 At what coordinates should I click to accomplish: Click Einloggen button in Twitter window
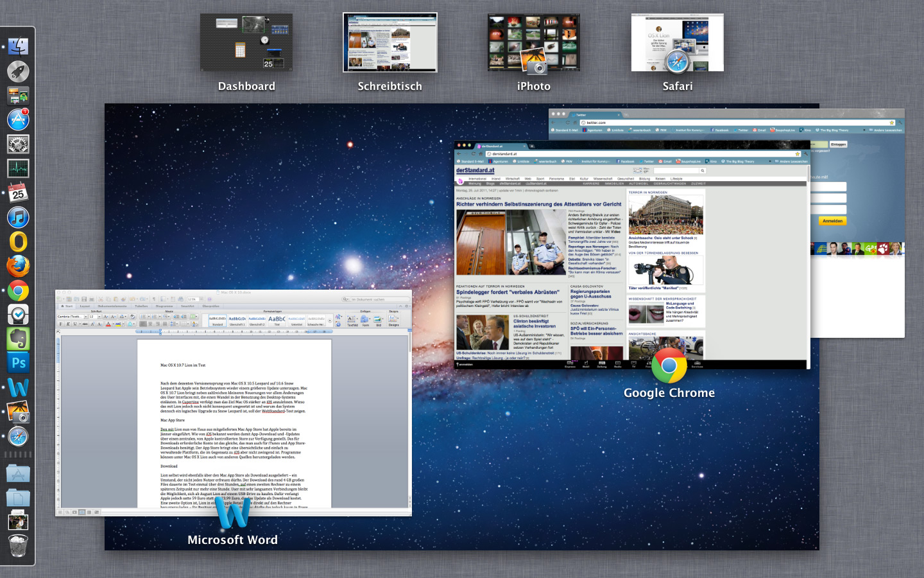(838, 144)
